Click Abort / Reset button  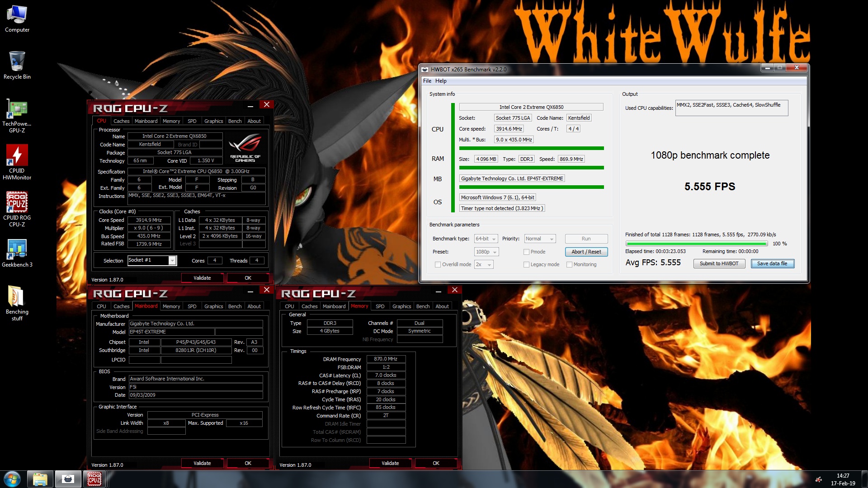pos(586,252)
